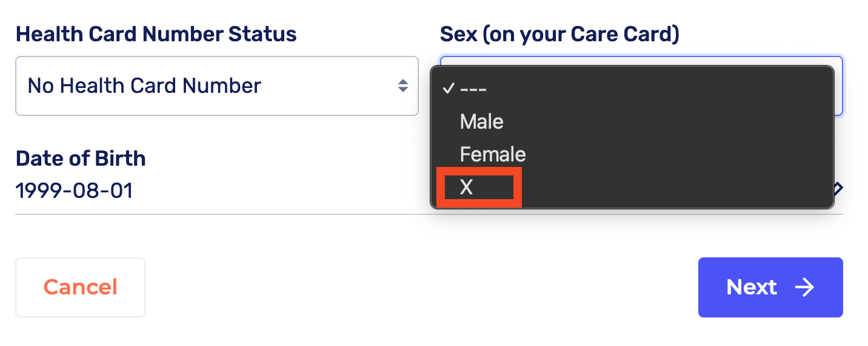This screenshot has width=868, height=346.
Task: Click the Date of Birth value 1999-08-01
Action: click(x=74, y=191)
